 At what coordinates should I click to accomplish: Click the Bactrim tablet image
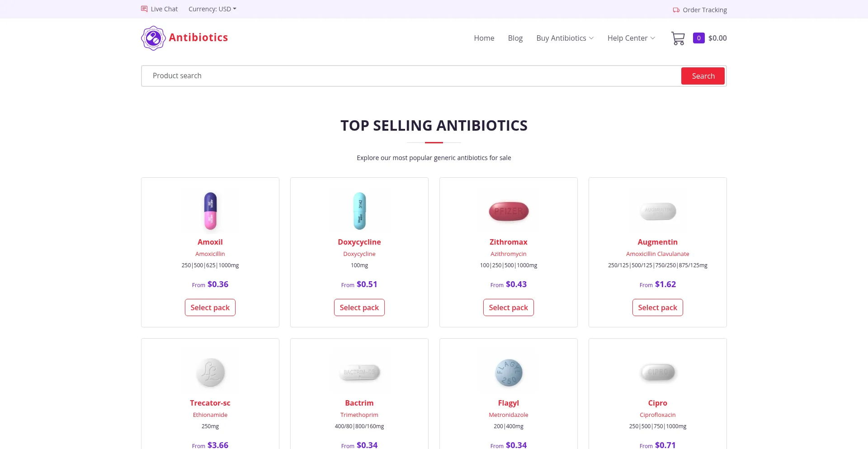359,372
